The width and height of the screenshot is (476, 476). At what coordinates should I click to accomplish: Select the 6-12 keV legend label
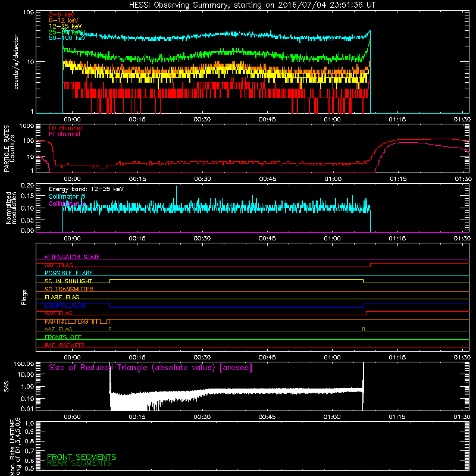[x=64, y=20]
